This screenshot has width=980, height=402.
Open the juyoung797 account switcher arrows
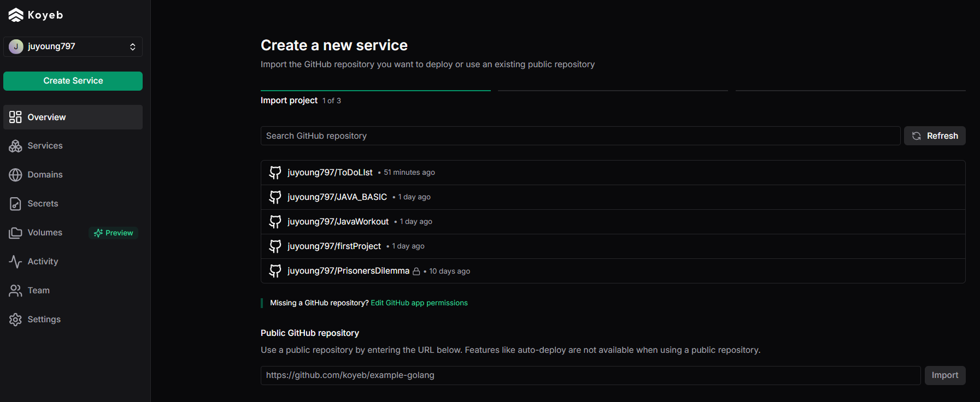pos(132,47)
